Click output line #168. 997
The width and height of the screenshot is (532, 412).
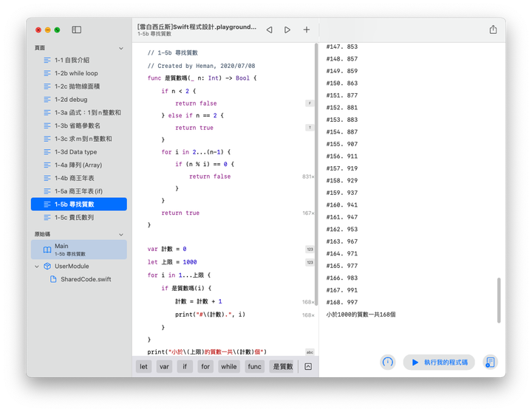coord(342,303)
